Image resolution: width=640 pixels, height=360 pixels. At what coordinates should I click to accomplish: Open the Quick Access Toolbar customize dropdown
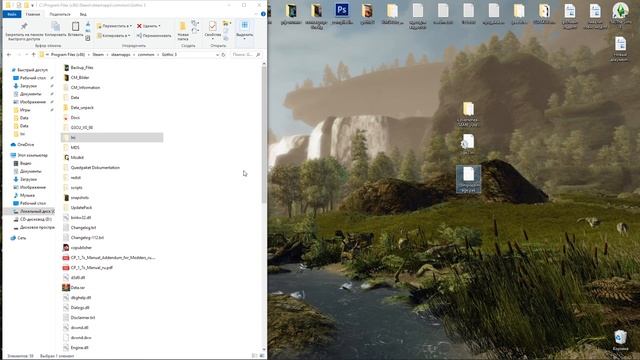[x=32, y=5]
